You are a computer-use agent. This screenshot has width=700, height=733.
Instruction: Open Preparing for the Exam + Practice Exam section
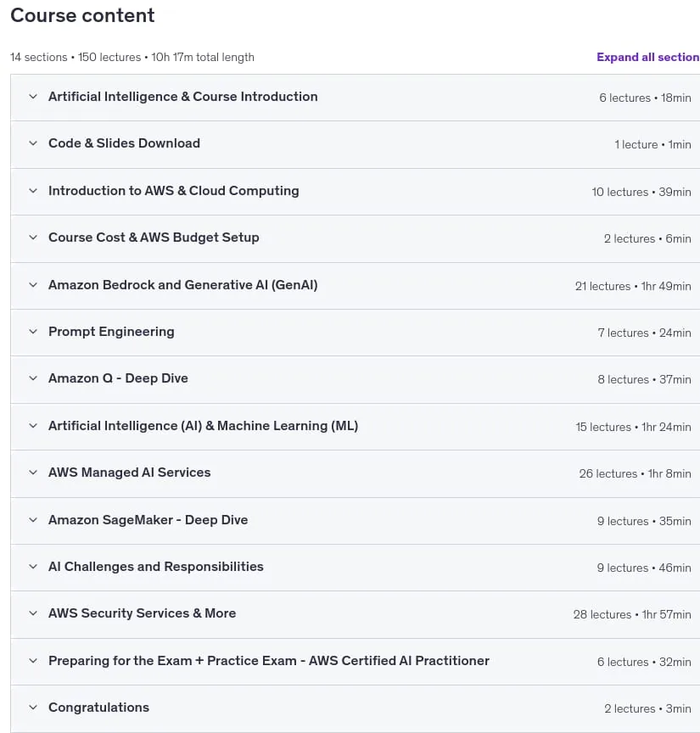click(x=269, y=661)
